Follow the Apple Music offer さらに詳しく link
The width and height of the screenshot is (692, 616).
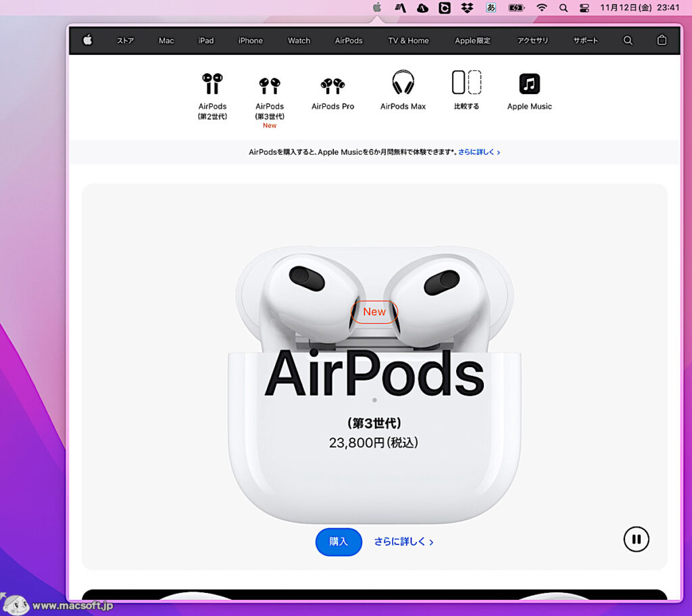click(479, 152)
